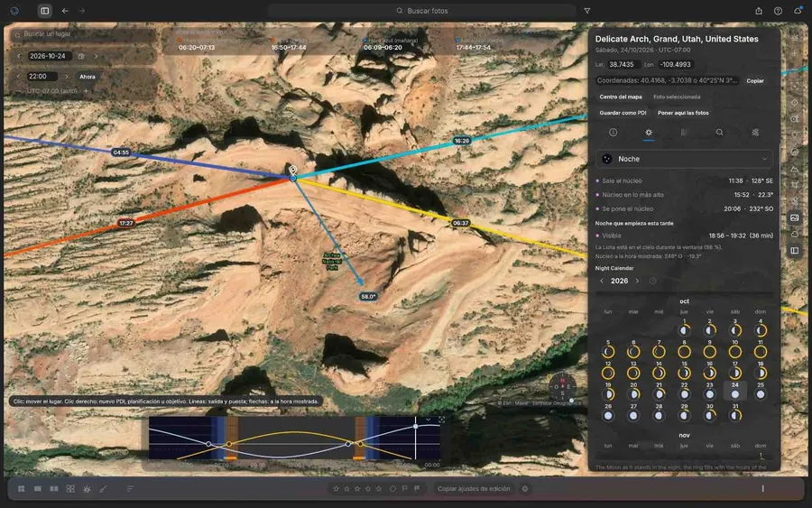Open the info tab in location panel

(x=614, y=133)
